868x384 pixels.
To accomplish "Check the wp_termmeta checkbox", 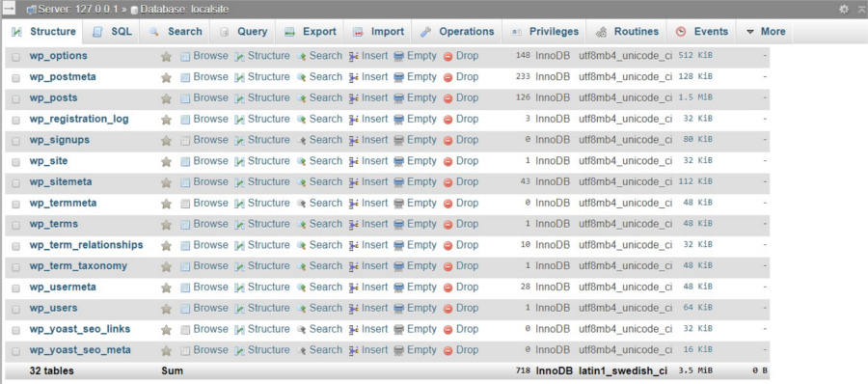I will [x=16, y=205].
